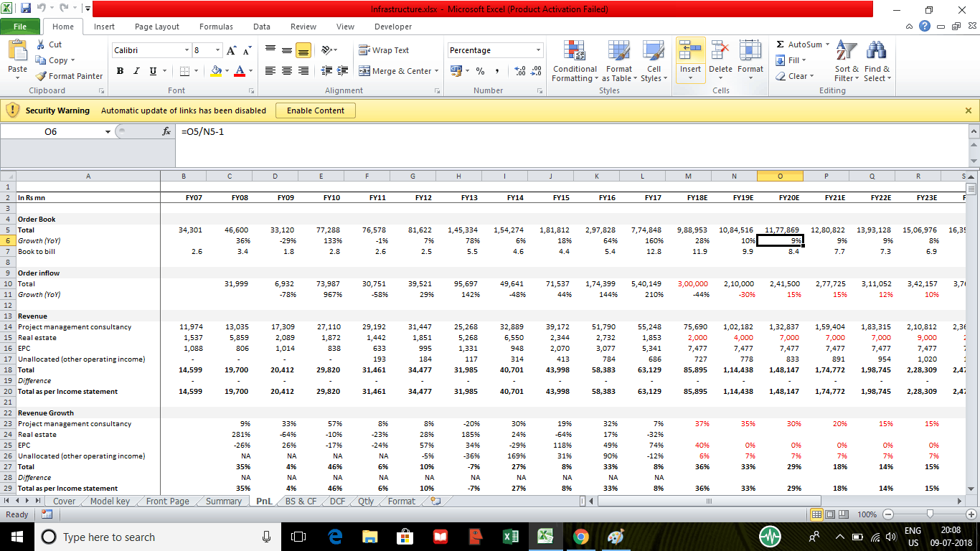
Task: Open the Copy dropdown arrow
Action: [x=72, y=60]
